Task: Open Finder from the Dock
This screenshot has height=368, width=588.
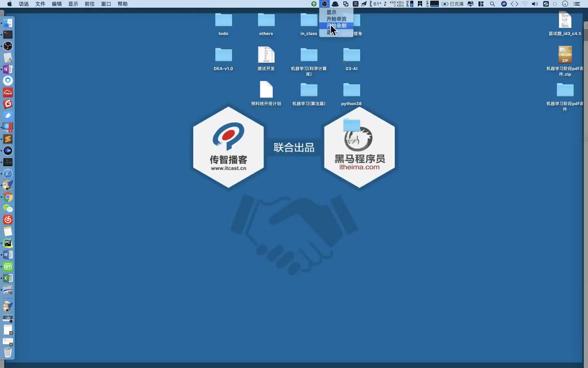Action: point(8,23)
